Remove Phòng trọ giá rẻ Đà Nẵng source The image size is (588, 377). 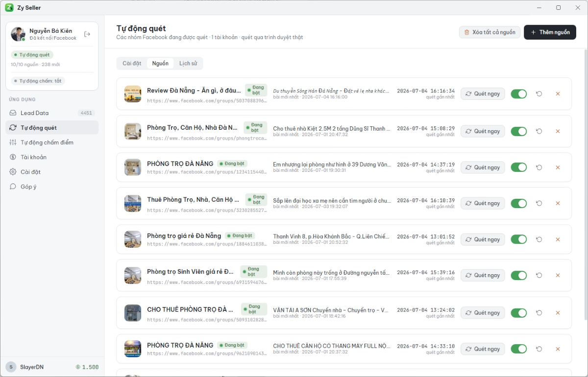[558, 239]
